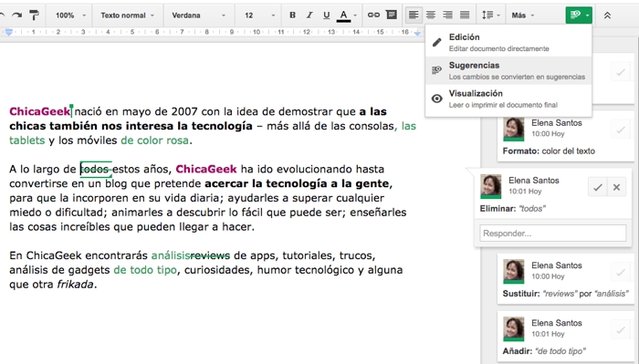Center align the text
Image resolution: width=639 pixels, height=364 pixels.
(x=431, y=16)
